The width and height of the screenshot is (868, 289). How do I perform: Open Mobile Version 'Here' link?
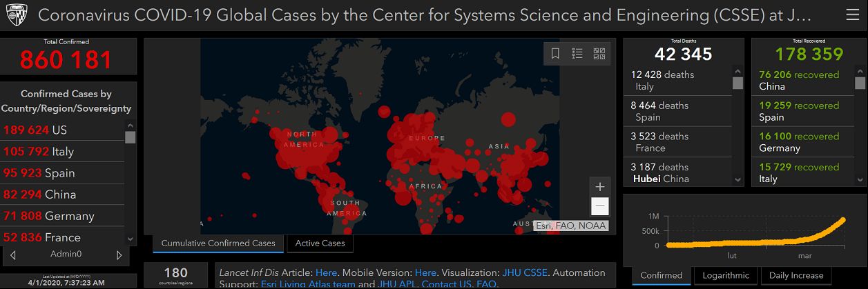point(425,272)
